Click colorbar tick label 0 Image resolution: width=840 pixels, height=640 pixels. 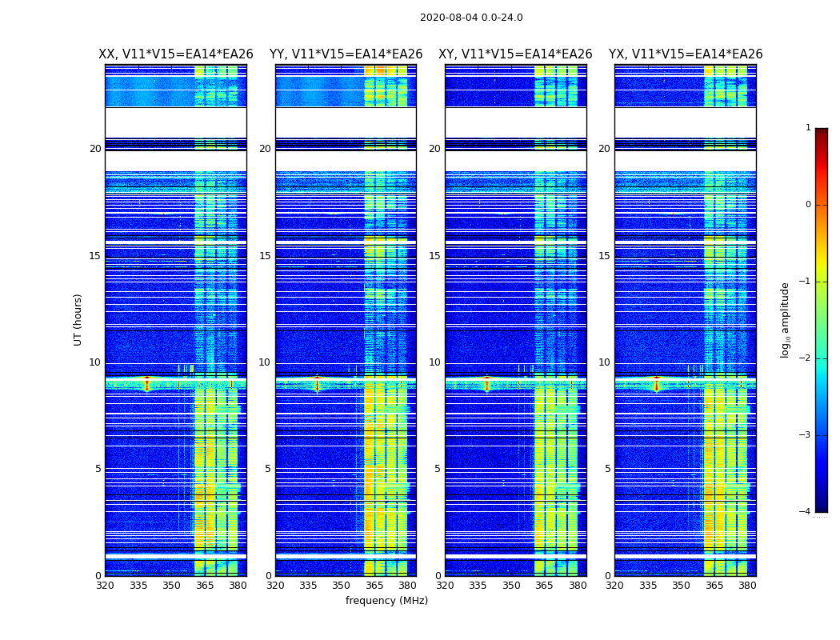click(x=808, y=205)
